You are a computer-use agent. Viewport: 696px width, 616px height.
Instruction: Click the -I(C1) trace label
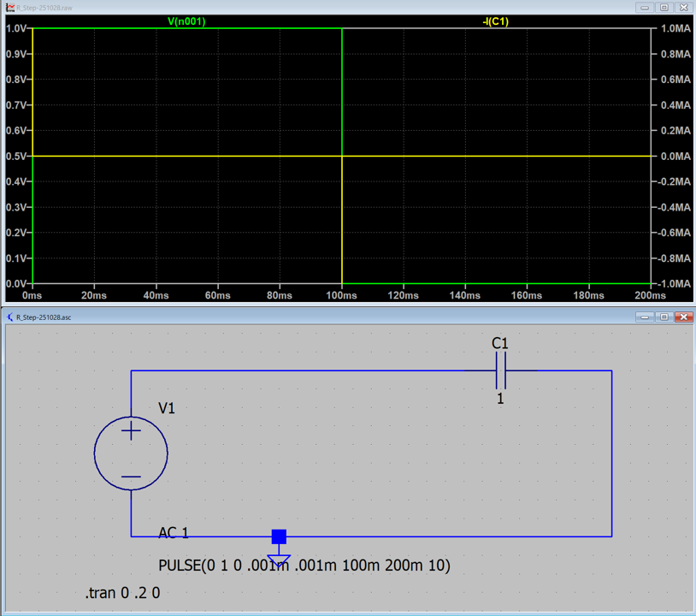pyautogui.click(x=496, y=21)
